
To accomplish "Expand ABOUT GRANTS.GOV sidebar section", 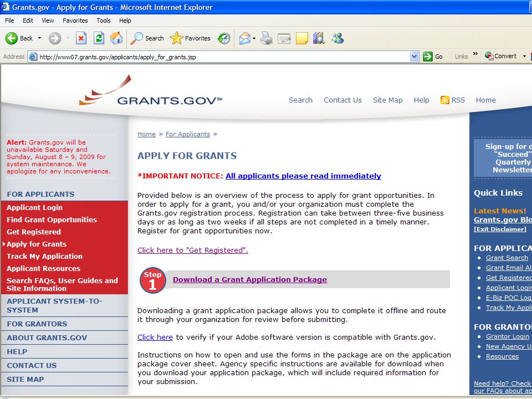I will coord(47,337).
